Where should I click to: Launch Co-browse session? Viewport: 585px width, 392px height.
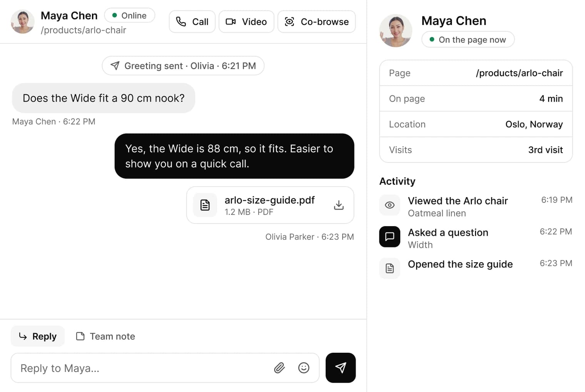click(316, 22)
